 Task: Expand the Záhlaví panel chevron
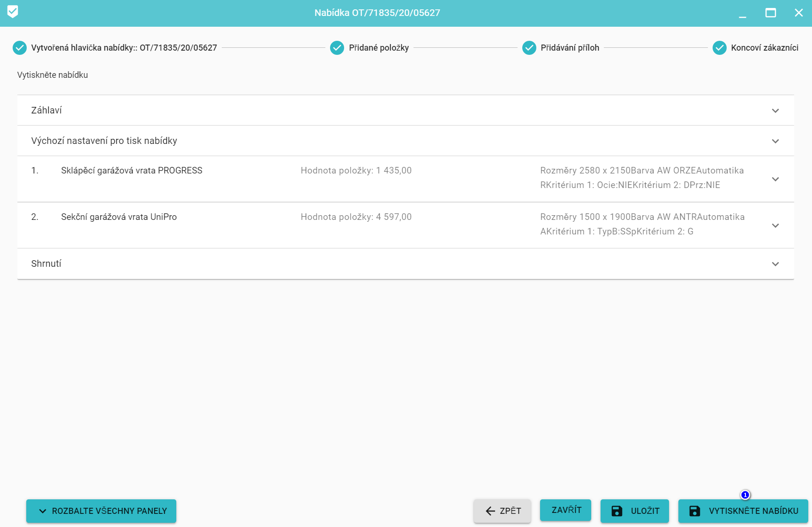pyautogui.click(x=775, y=111)
